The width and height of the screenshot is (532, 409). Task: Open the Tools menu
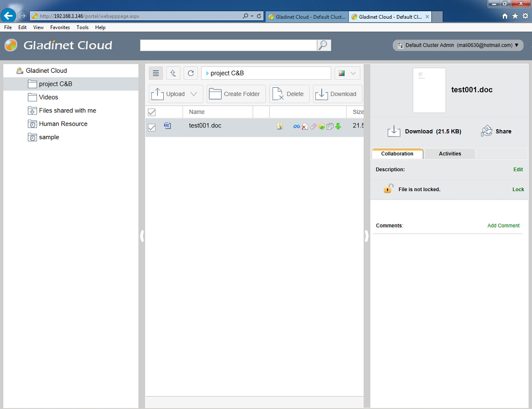[x=82, y=27]
